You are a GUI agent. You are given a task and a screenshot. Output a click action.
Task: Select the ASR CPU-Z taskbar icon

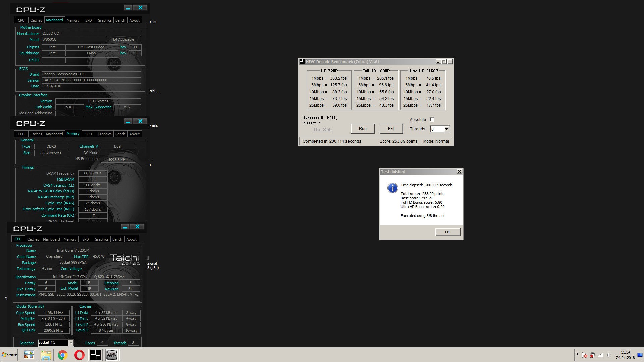112,355
